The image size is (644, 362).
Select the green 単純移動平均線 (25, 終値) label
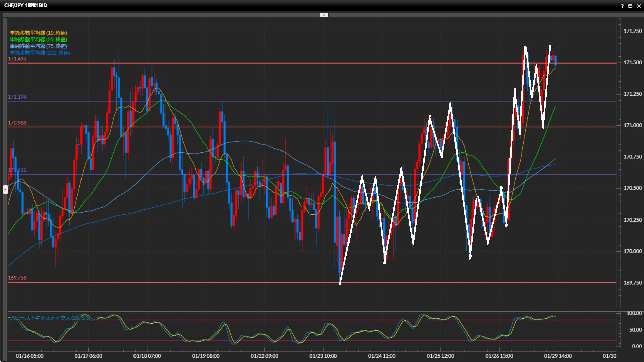(x=38, y=39)
